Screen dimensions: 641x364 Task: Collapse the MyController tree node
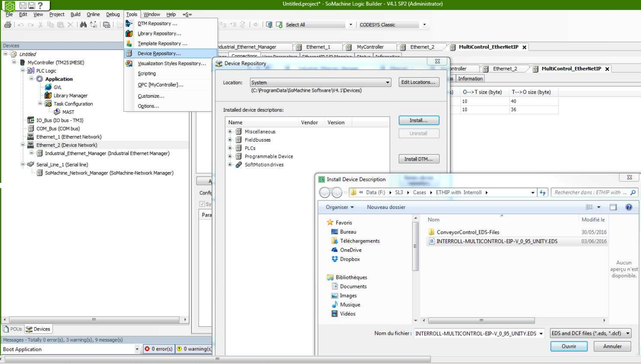point(15,63)
